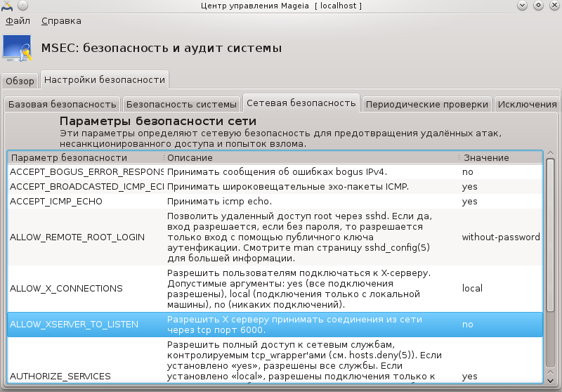Click the 'without-password' value cell

point(501,237)
